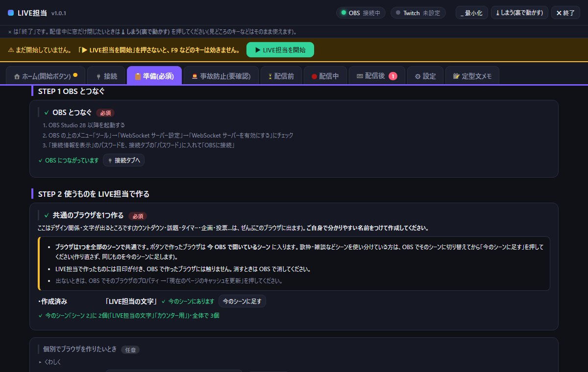Click the 個別でブラウザを作りたいとき heading
The height and width of the screenshot is (372, 588).
[x=80, y=349]
